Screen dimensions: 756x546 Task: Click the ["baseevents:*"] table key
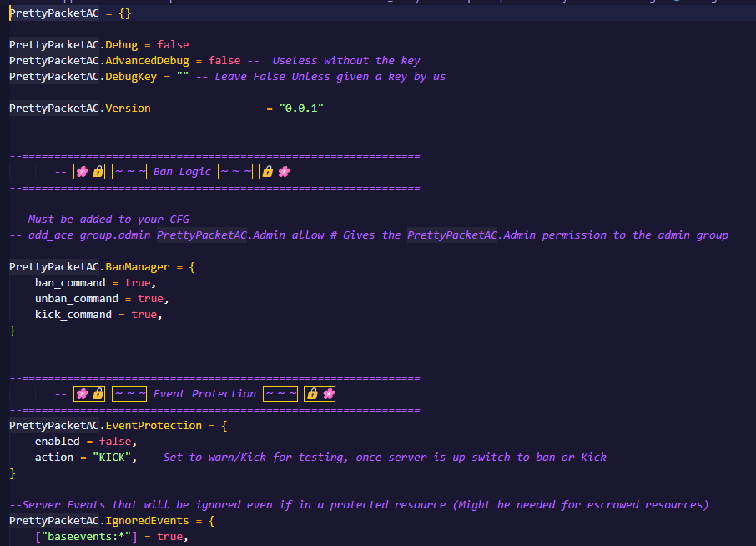pos(86,537)
